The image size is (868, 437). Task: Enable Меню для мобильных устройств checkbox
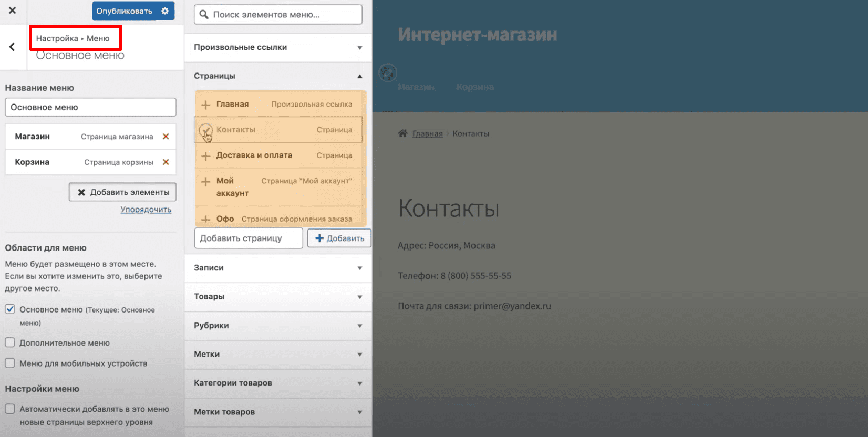pyautogui.click(x=10, y=363)
